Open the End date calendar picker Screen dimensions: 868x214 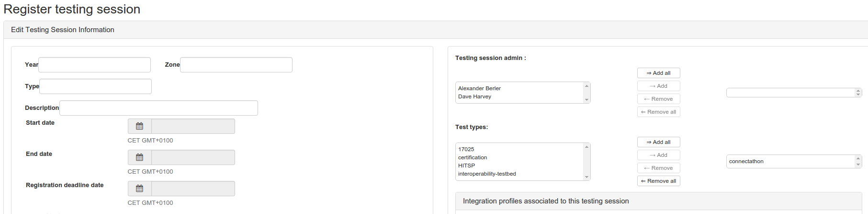click(140, 157)
